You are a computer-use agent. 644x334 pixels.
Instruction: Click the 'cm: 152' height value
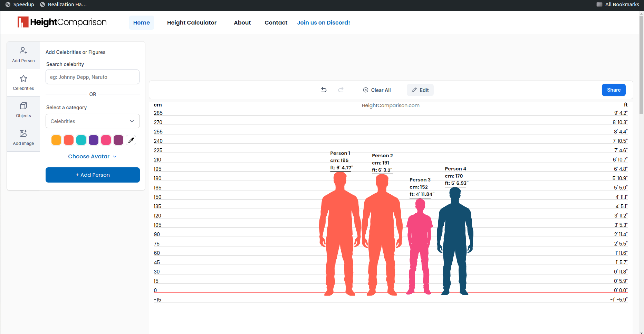click(x=419, y=187)
